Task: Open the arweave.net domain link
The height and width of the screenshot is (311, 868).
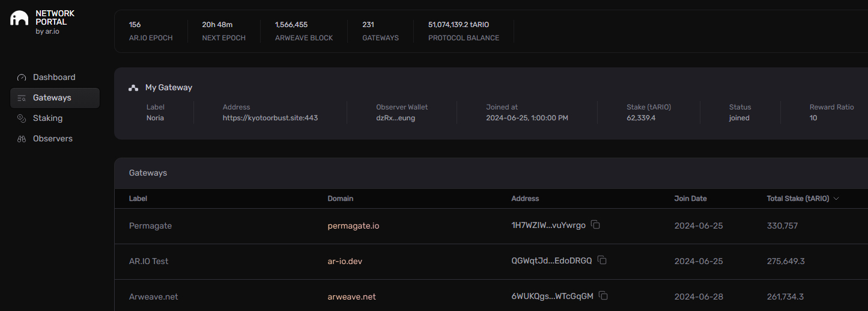Action: coord(351,297)
